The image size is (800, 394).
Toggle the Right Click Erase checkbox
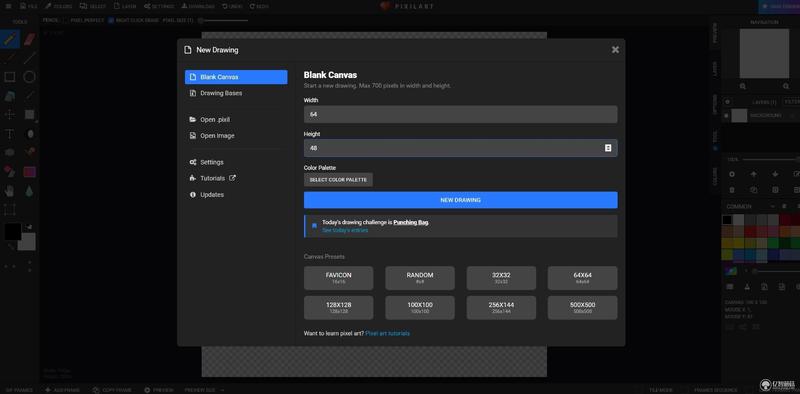(x=111, y=20)
